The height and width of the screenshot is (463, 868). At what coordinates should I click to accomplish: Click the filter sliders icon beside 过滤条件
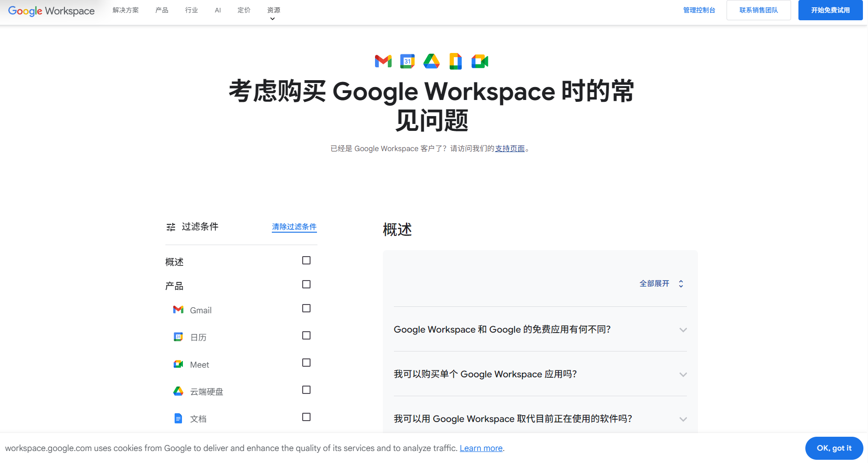click(171, 227)
